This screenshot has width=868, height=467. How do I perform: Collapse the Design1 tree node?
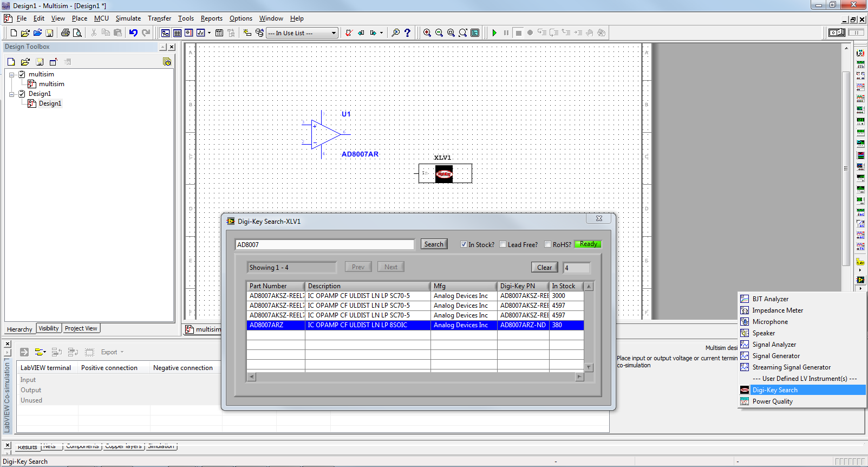[11, 94]
